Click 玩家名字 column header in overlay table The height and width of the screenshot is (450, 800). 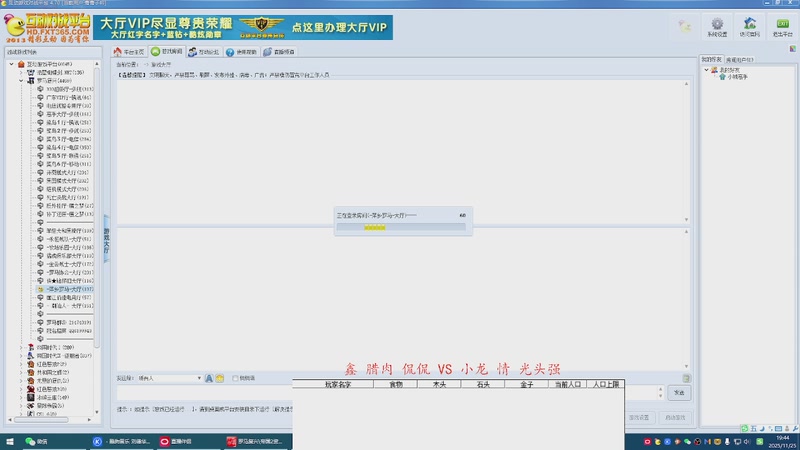point(338,384)
